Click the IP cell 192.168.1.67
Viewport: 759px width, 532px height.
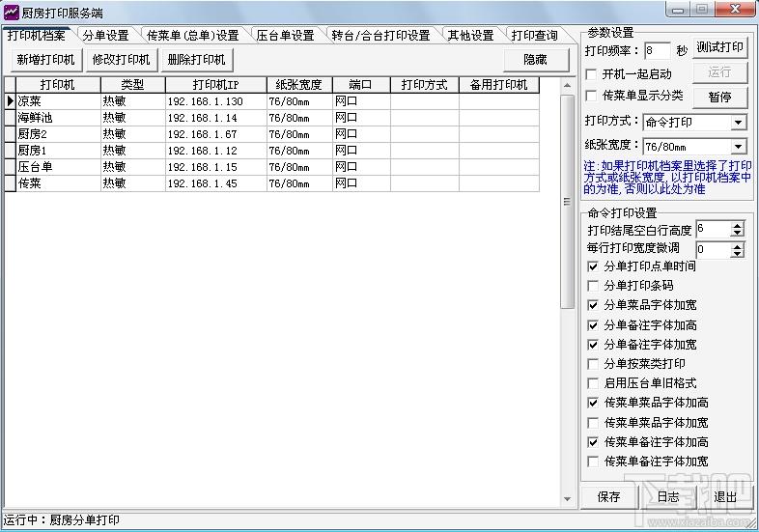point(216,134)
